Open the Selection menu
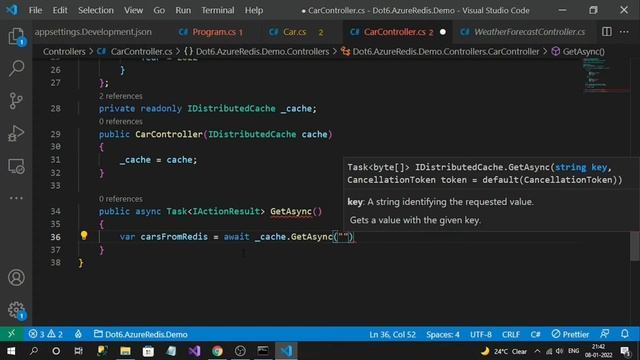 96,10
